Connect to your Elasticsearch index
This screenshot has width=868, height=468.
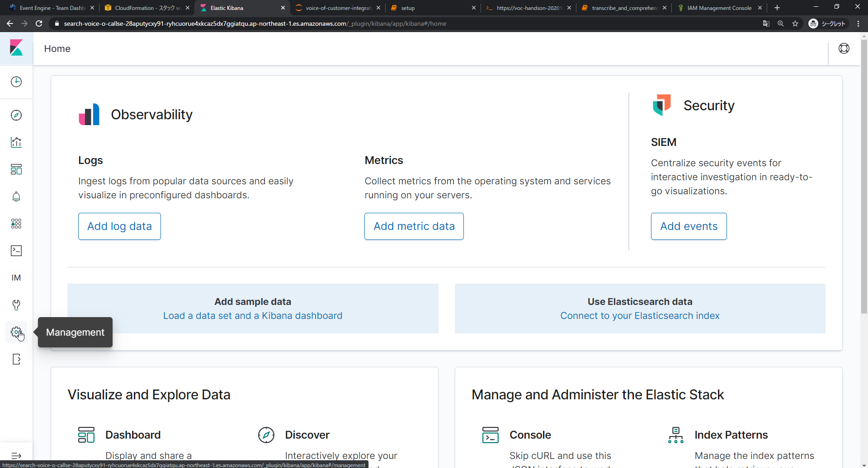pos(640,316)
